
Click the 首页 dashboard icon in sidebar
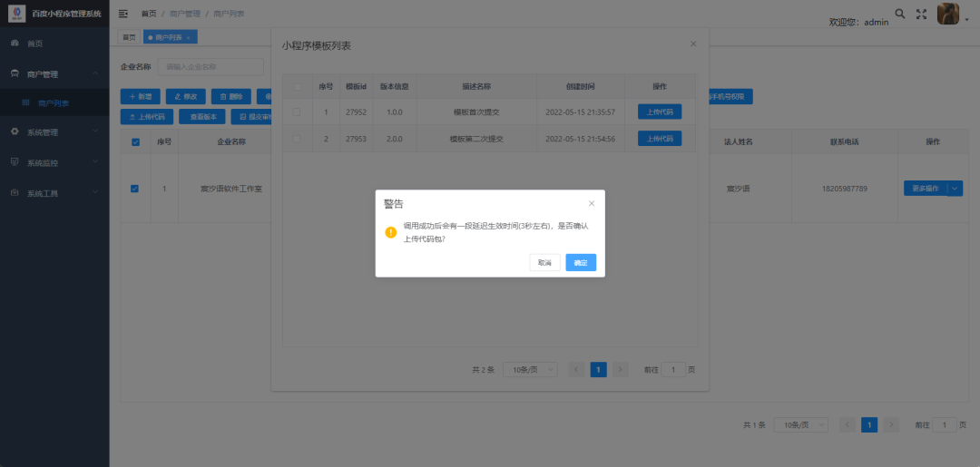tap(15, 44)
